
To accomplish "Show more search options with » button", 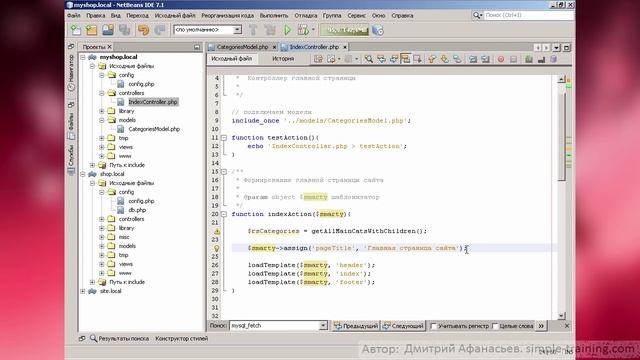I will (541, 326).
